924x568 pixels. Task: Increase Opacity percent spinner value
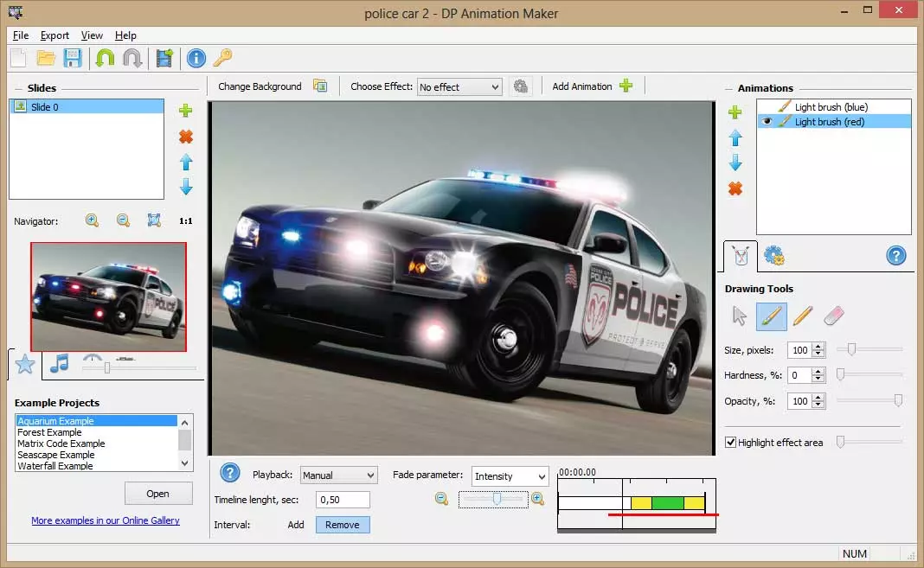[818, 398]
